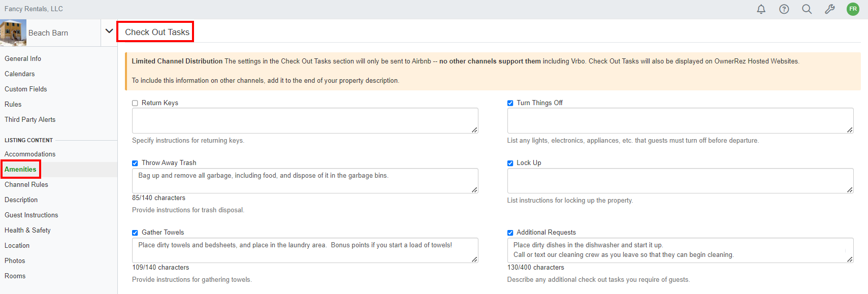
Task: Uncheck the Throw Away Trash checkbox
Action: click(x=135, y=163)
